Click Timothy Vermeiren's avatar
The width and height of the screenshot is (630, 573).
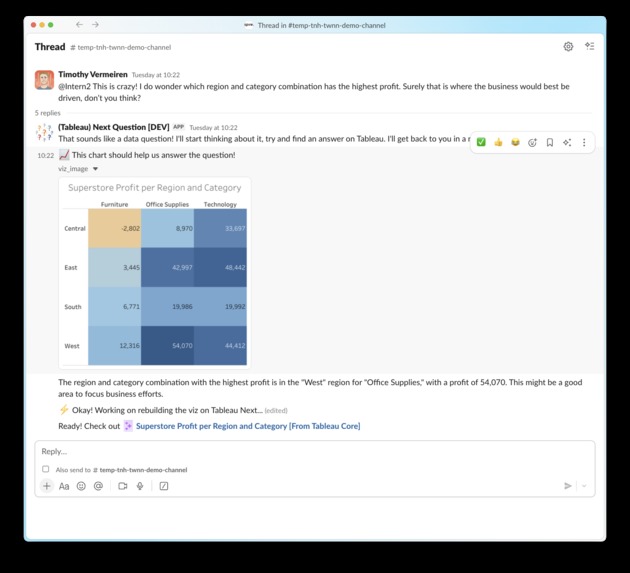[44, 80]
